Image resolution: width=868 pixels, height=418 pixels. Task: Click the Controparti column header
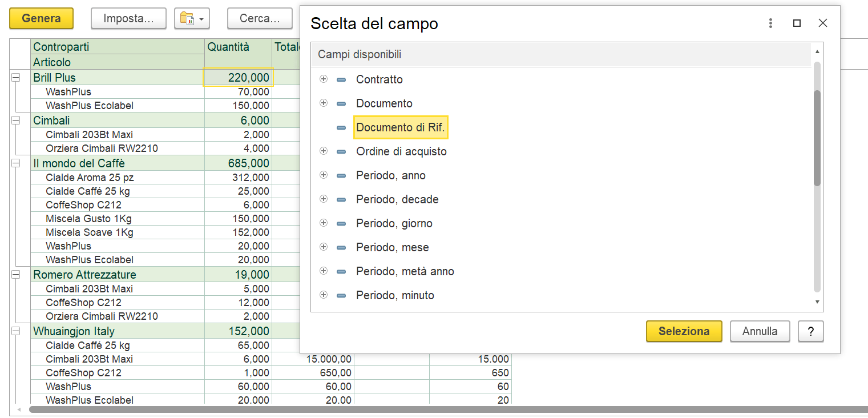point(118,47)
